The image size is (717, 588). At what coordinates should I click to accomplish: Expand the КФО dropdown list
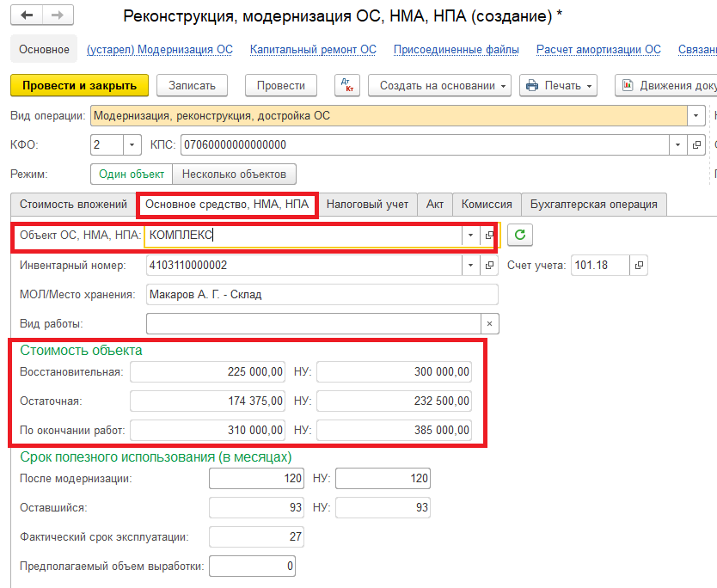click(x=132, y=144)
